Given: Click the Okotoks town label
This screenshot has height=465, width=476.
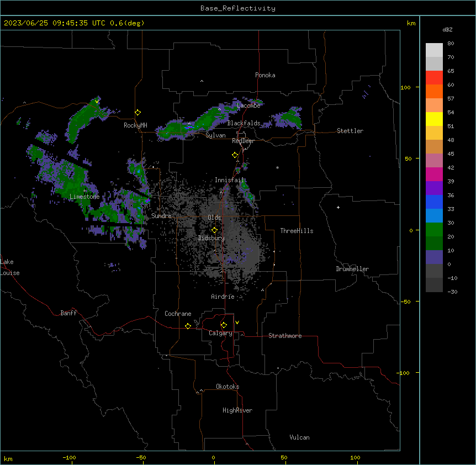Looking at the screenshot, I should 228,387.
